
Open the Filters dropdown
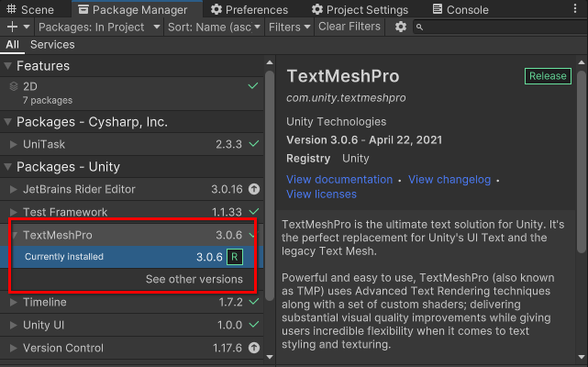pos(289,28)
